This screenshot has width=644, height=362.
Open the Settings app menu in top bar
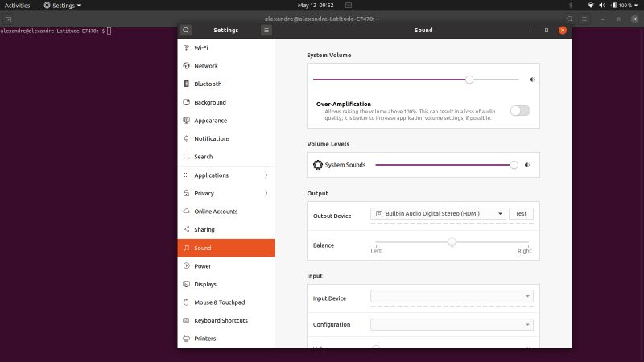click(63, 6)
